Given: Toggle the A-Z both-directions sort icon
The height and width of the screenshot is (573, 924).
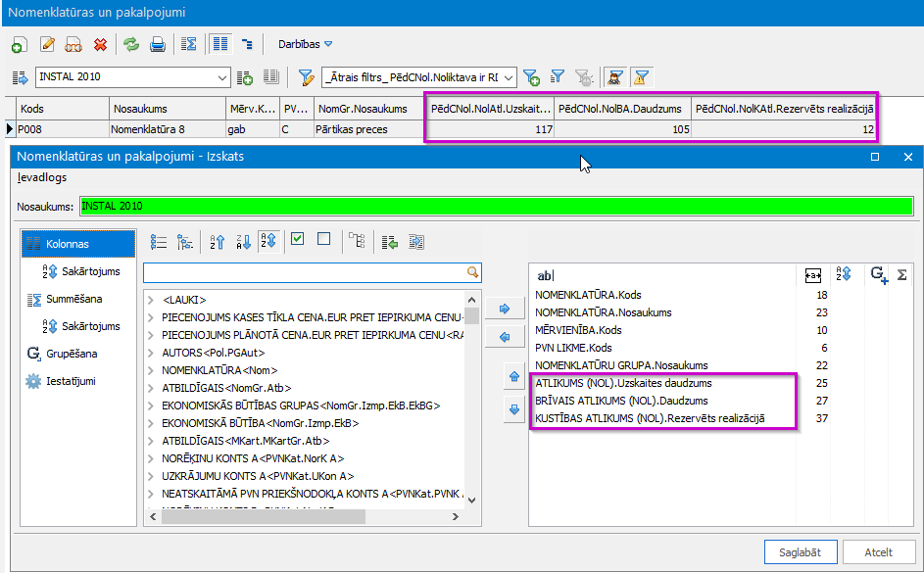Looking at the screenshot, I should [268, 242].
